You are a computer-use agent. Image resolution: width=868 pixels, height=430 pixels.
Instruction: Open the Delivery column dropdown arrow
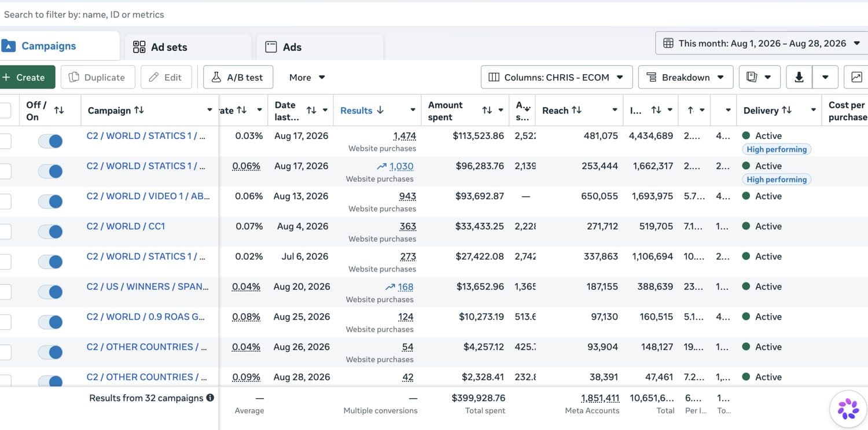point(814,110)
